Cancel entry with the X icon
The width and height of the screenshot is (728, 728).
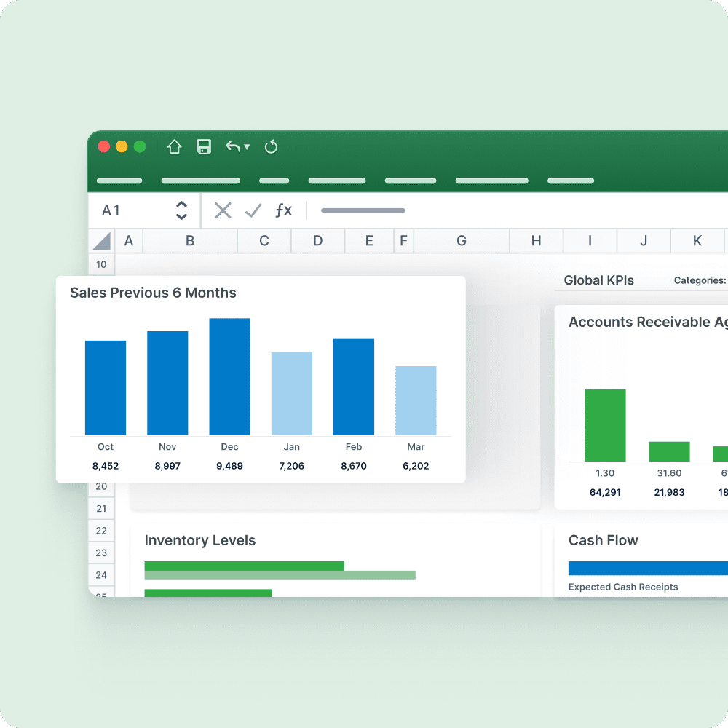point(222,210)
